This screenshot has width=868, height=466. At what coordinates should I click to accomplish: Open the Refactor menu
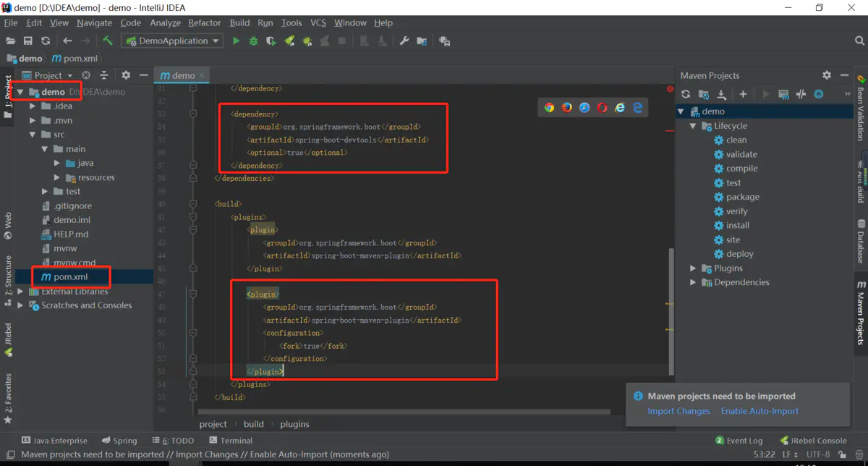coord(205,23)
